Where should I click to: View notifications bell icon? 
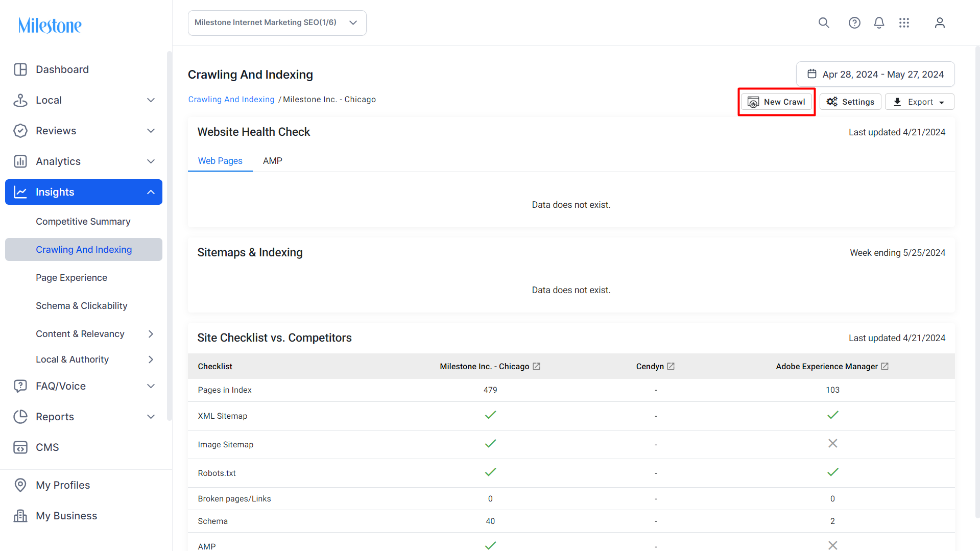[879, 23]
